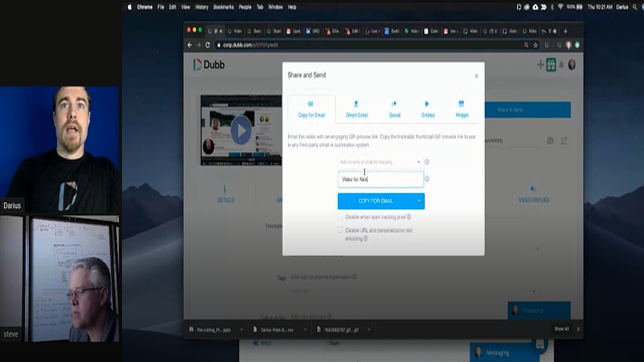Screen dimensions: 644x362
Task: Go back in Chrome
Action: [190, 45]
